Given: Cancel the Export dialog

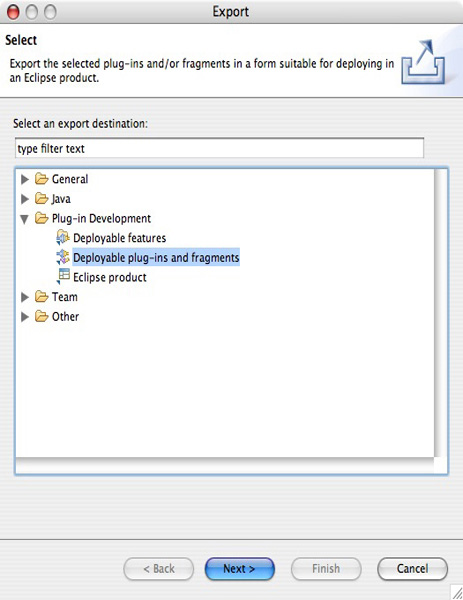Looking at the screenshot, I should tap(412, 569).
